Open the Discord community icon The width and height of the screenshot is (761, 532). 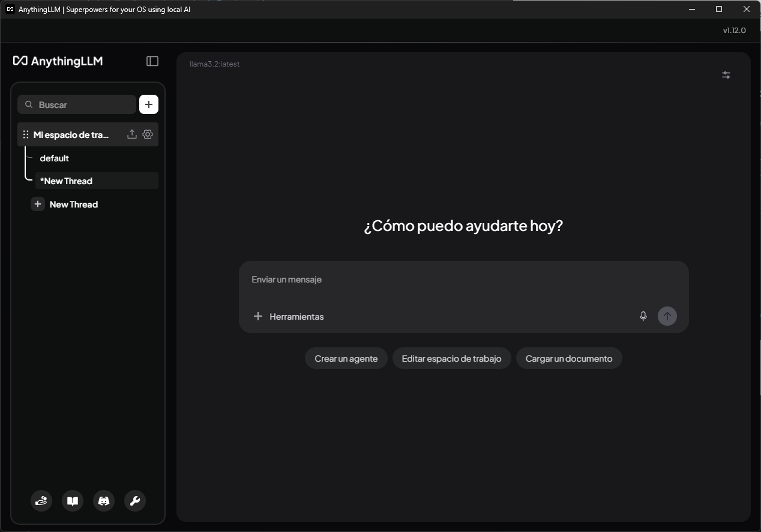104,501
